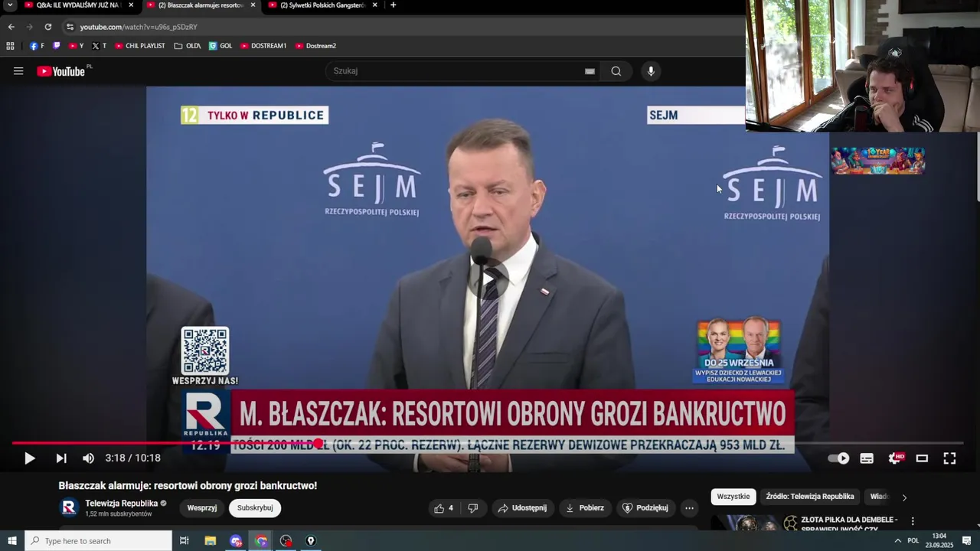Open the YouTube hamburger guide menu
Image resolution: width=980 pixels, height=551 pixels.
tap(18, 71)
